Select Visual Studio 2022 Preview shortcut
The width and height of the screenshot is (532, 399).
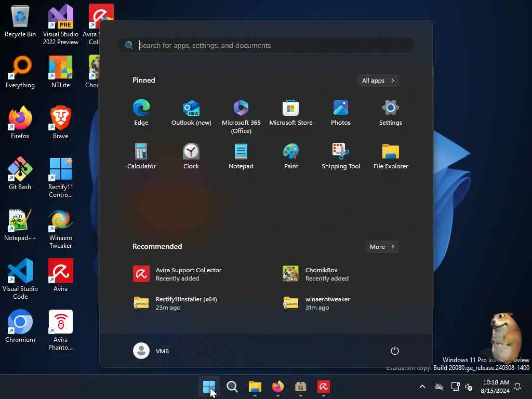click(61, 24)
